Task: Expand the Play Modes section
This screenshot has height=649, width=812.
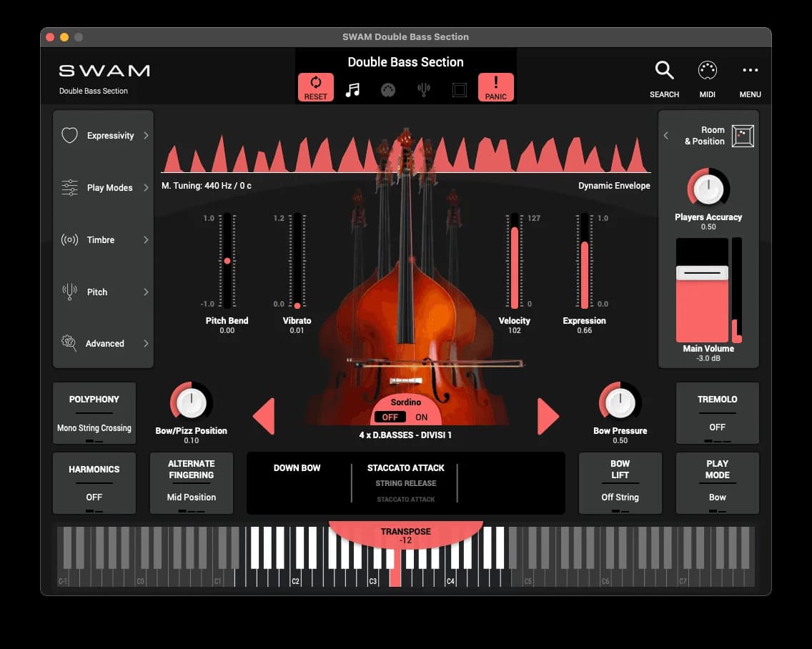Action: (104, 188)
